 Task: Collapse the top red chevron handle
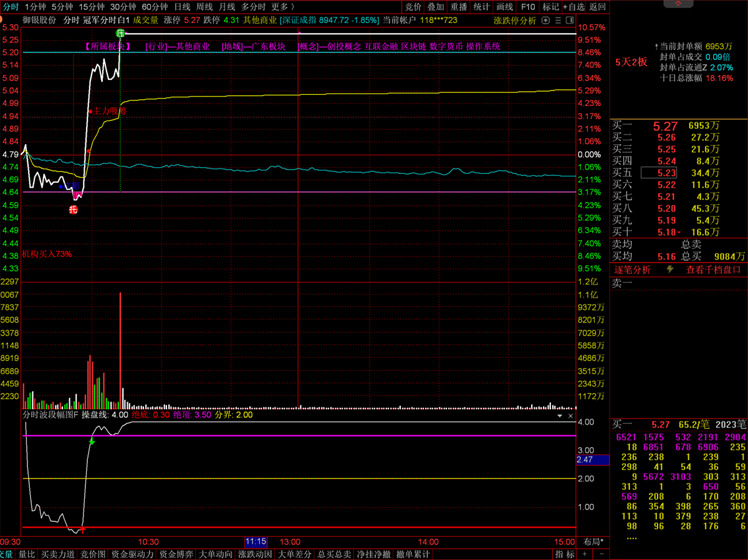tap(678, 4)
